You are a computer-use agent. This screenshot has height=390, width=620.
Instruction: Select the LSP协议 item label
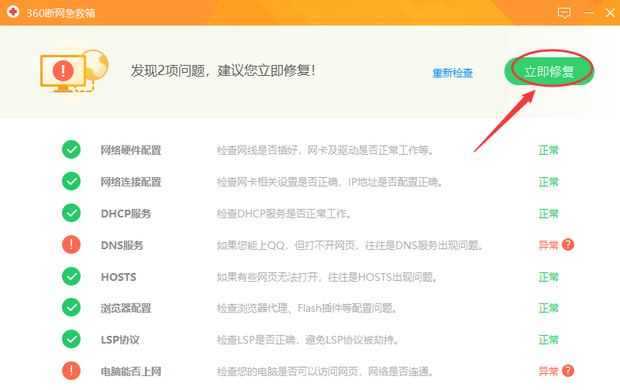(120, 340)
